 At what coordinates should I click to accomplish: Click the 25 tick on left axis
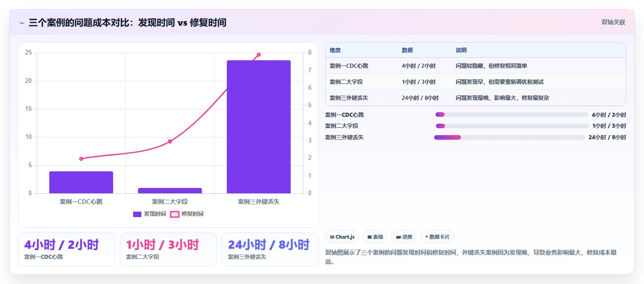28,53
